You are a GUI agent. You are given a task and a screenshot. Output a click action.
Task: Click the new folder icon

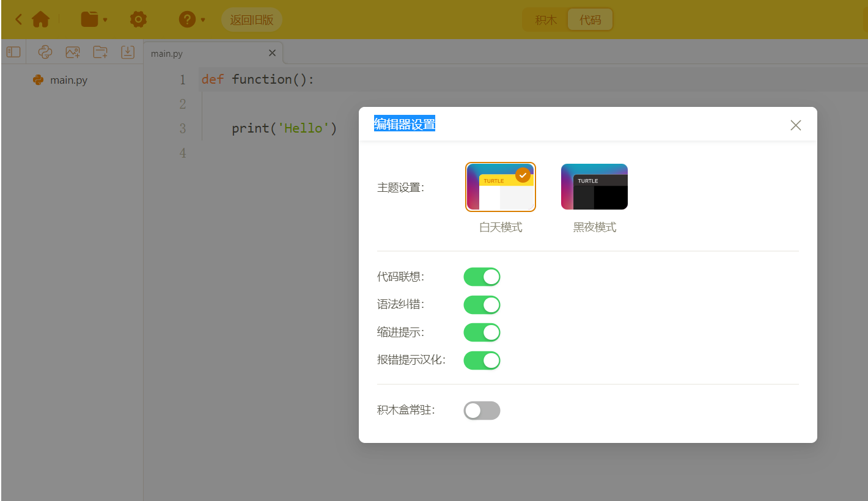(100, 53)
